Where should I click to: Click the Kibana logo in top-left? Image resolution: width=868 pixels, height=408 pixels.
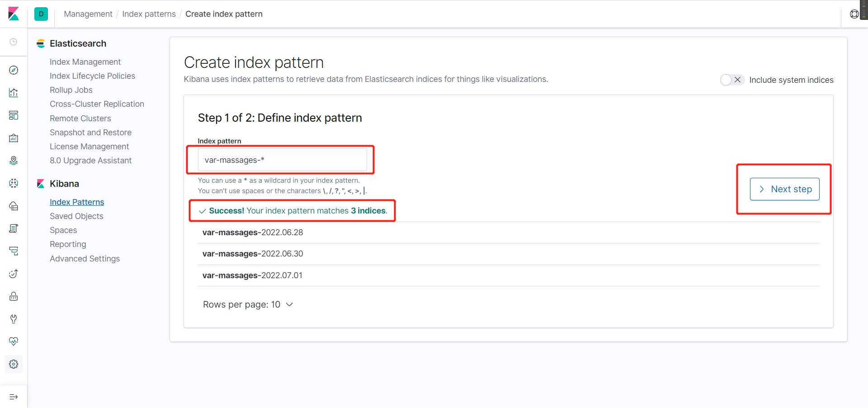click(x=14, y=14)
